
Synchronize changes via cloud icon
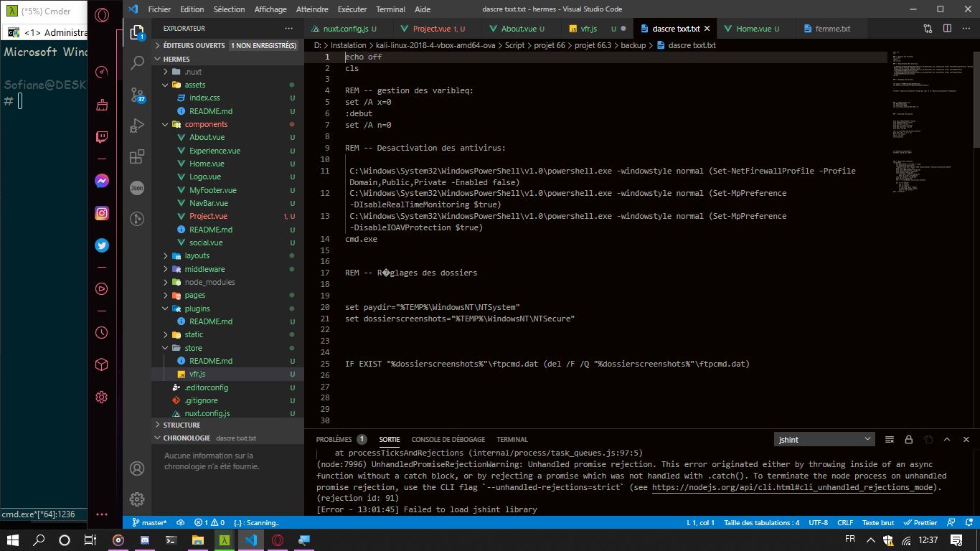tap(181, 522)
